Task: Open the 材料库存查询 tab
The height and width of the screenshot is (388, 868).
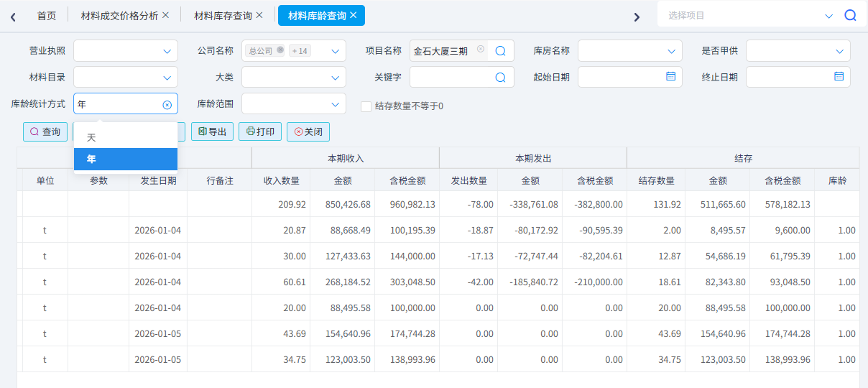Action: (x=223, y=15)
